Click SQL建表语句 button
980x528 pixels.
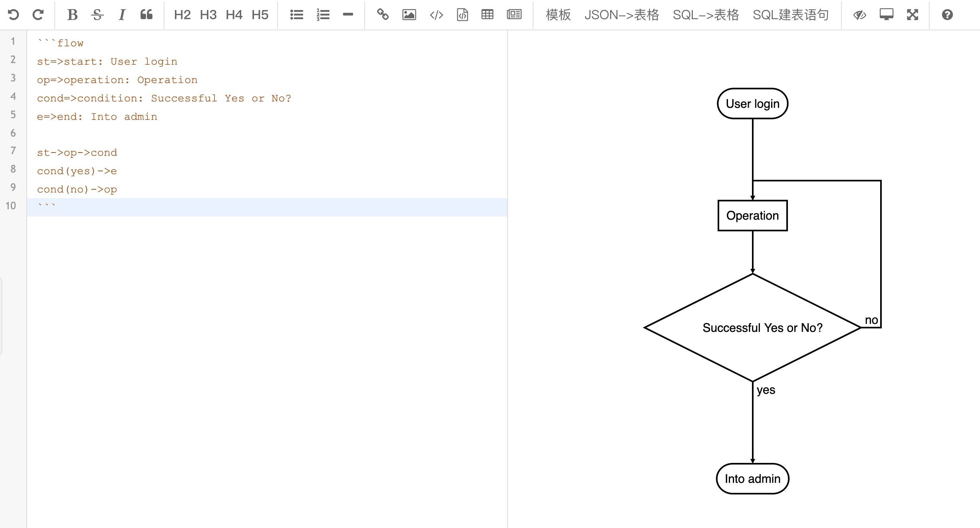(x=791, y=15)
